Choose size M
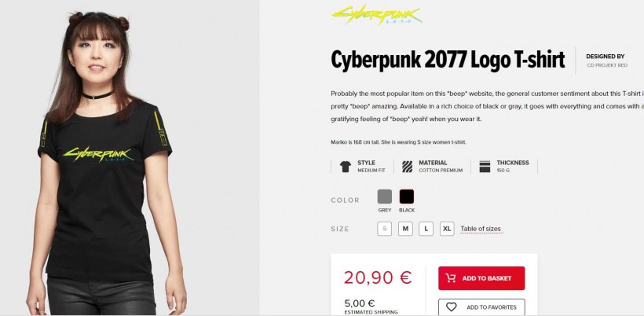 tap(405, 229)
